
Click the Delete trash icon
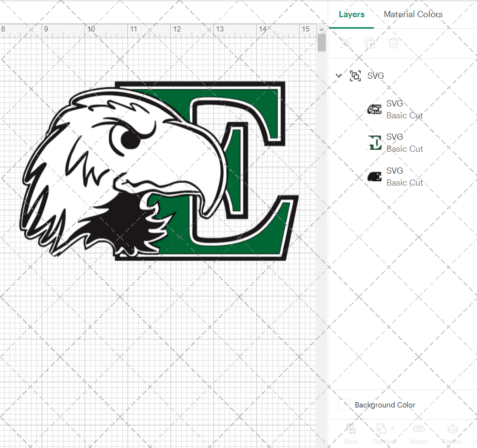394,43
